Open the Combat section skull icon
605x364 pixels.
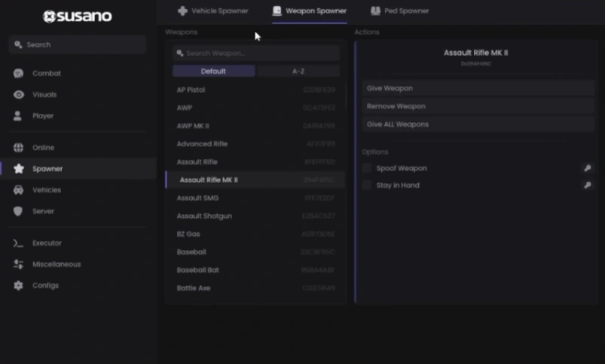click(18, 73)
